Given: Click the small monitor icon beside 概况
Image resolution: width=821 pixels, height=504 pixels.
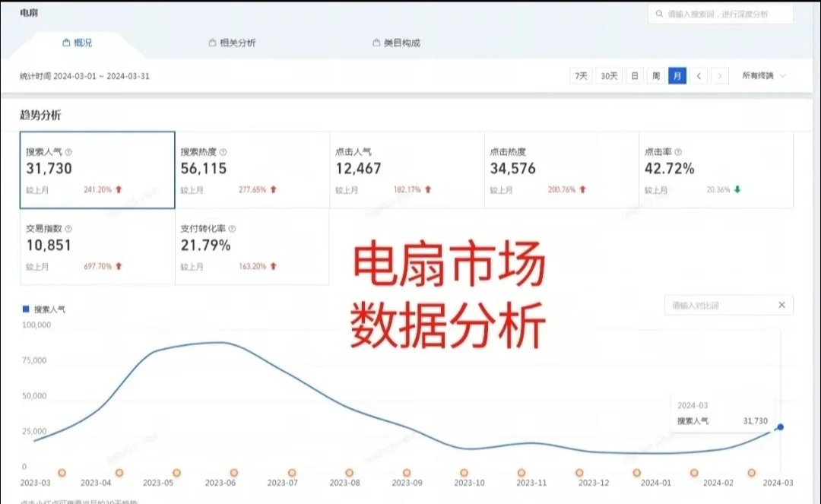Looking at the screenshot, I should [65, 43].
